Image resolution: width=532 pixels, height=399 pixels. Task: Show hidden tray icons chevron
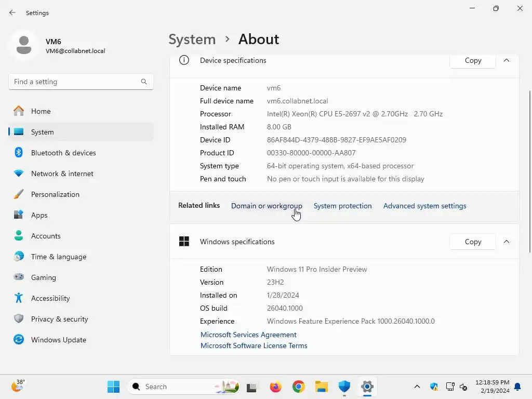click(x=417, y=387)
